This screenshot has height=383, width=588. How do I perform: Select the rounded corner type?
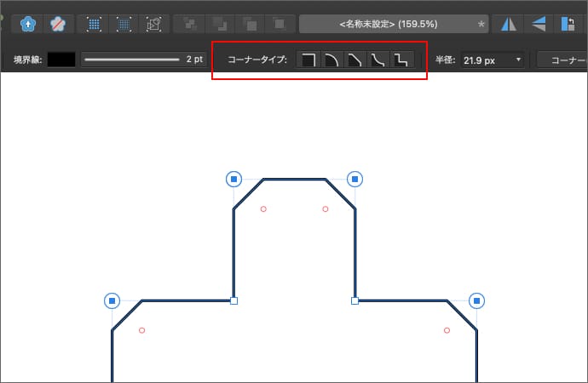pyautogui.click(x=331, y=60)
